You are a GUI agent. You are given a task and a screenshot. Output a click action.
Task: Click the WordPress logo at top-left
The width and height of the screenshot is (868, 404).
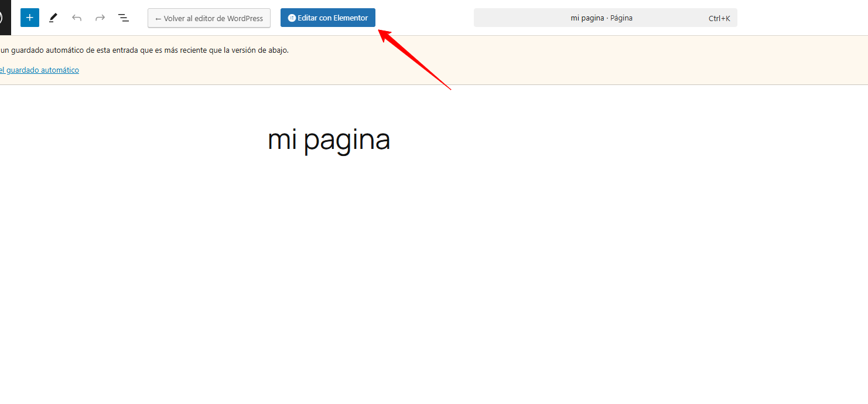pyautogui.click(x=4, y=18)
